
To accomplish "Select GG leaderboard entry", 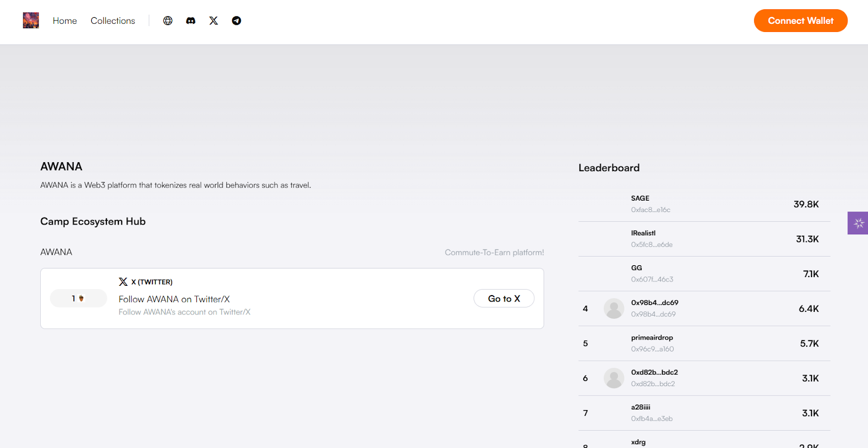I will pyautogui.click(x=704, y=274).
